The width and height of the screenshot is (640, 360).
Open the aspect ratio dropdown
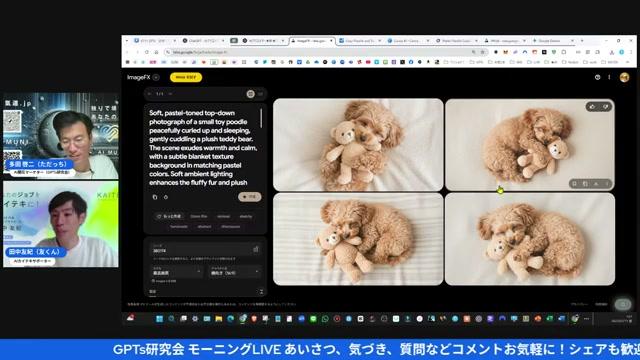click(x=235, y=271)
